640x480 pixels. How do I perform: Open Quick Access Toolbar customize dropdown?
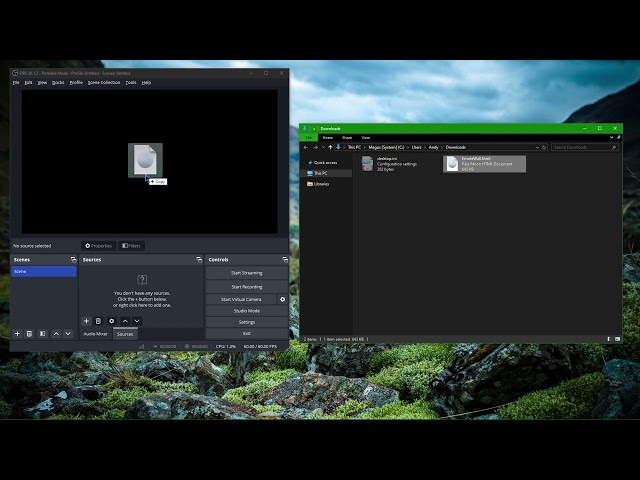click(314, 129)
